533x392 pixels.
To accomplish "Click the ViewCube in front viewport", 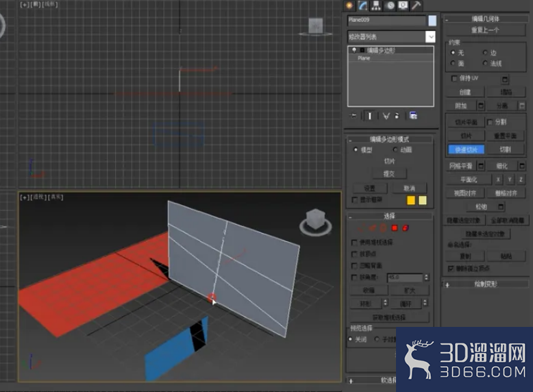I will [315, 26].
